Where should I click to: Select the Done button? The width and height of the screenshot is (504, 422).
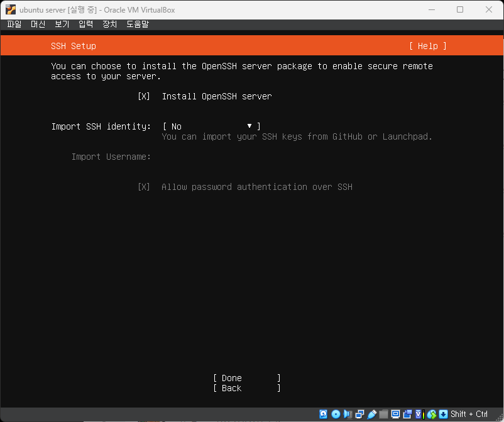click(247, 378)
